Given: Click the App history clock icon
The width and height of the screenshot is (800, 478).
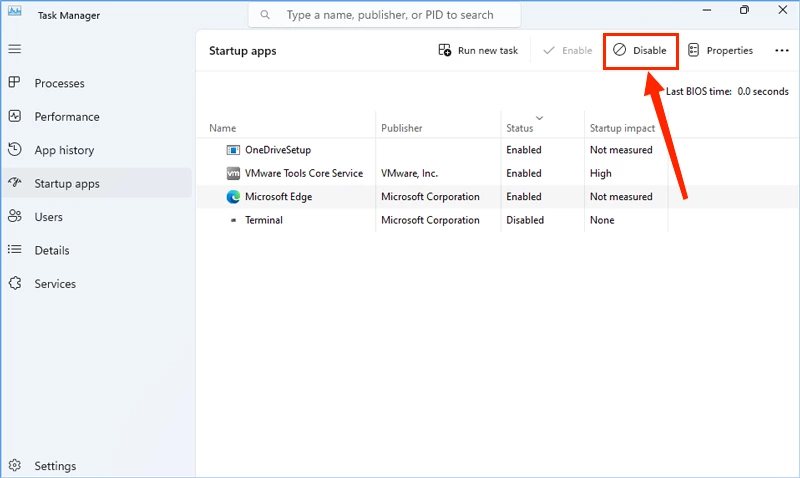Looking at the screenshot, I should pyautogui.click(x=14, y=149).
